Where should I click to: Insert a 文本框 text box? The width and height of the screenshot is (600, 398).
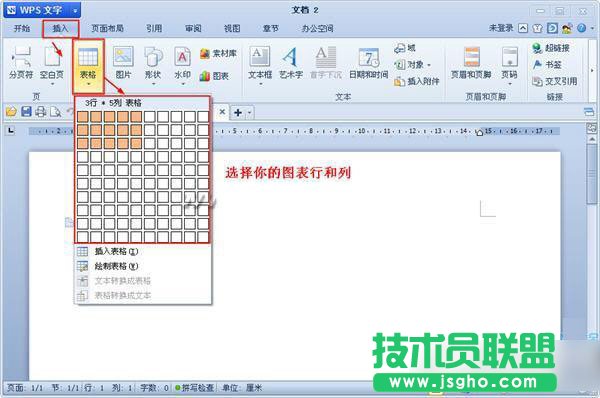point(260,63)
